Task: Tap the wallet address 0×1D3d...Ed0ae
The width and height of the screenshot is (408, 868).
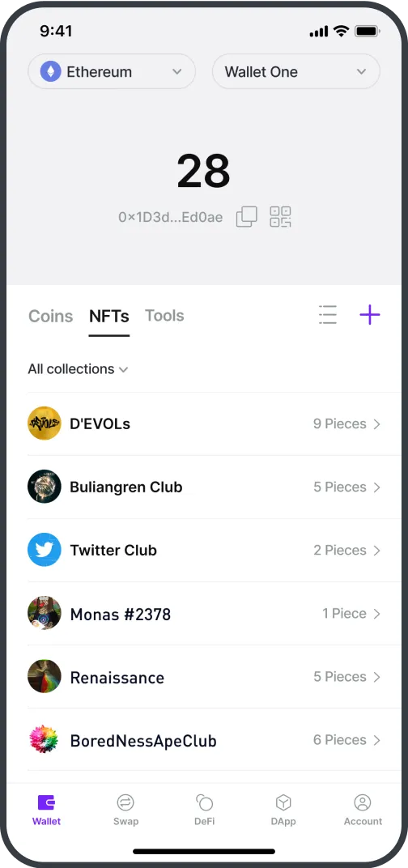Action: (x=171, y=217)
